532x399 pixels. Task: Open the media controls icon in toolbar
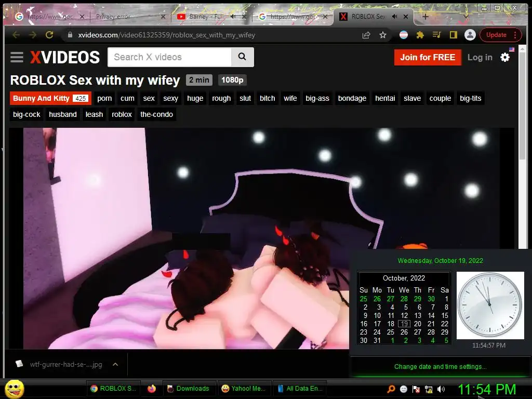pyautogui.click(x=436, y=35)
